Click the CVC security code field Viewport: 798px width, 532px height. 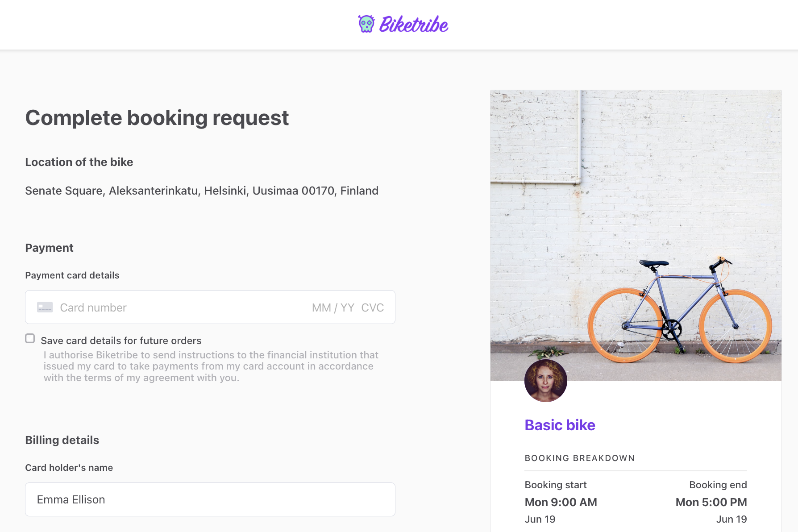point(372,308)
